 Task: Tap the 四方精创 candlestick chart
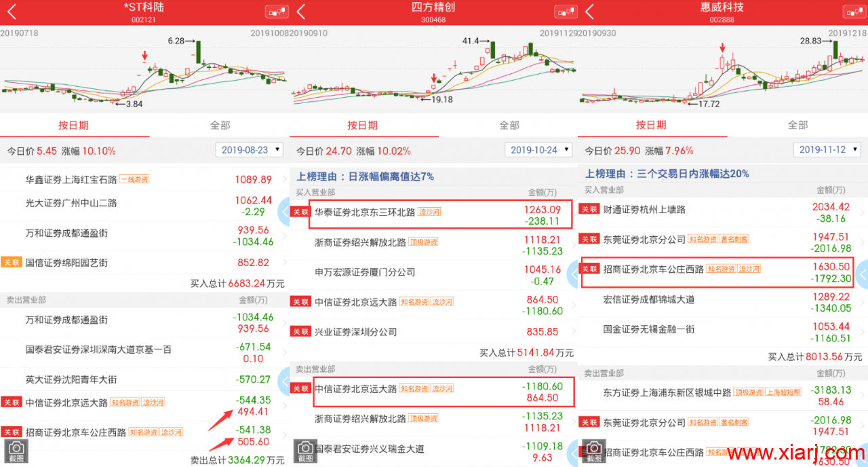coord(434,70)
